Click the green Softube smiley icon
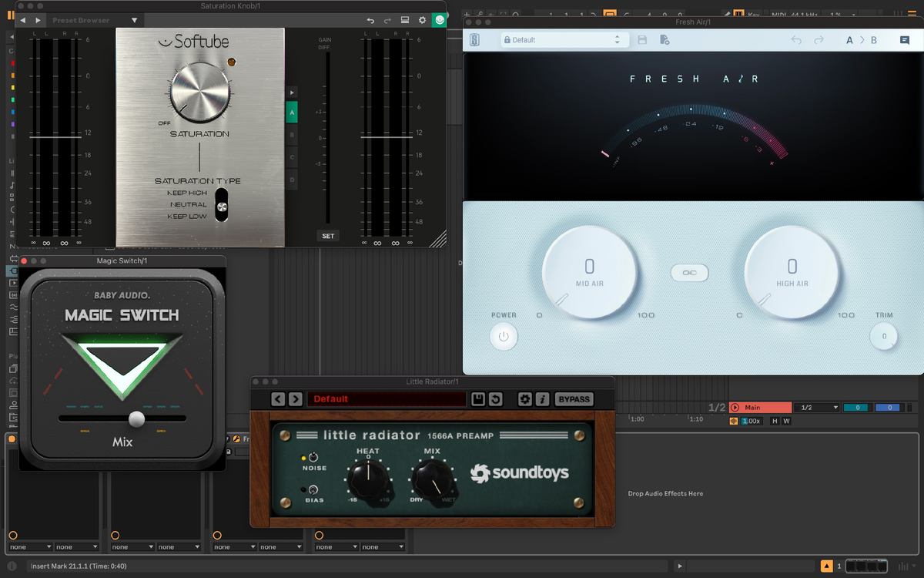Screen dimensions: 924x578 439,20
